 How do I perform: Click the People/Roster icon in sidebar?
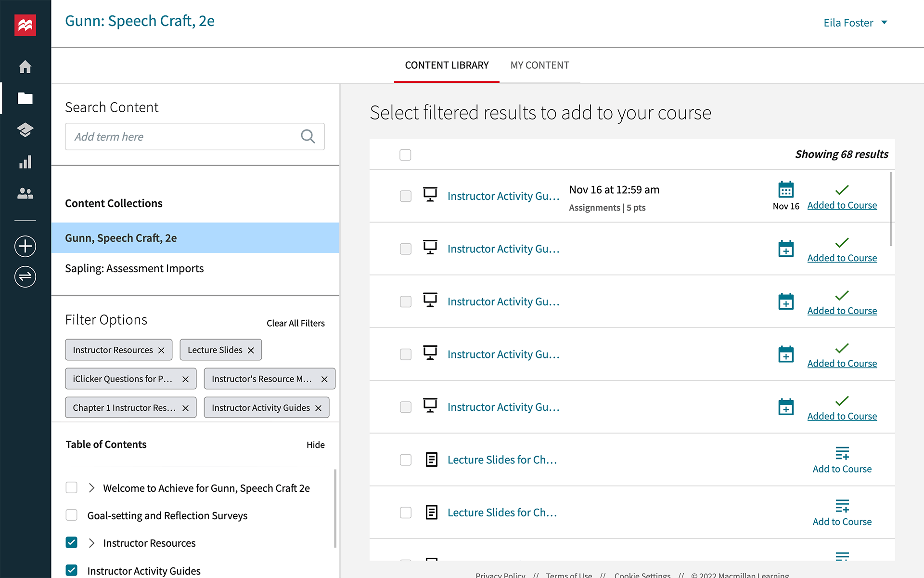tap(26, 194)
